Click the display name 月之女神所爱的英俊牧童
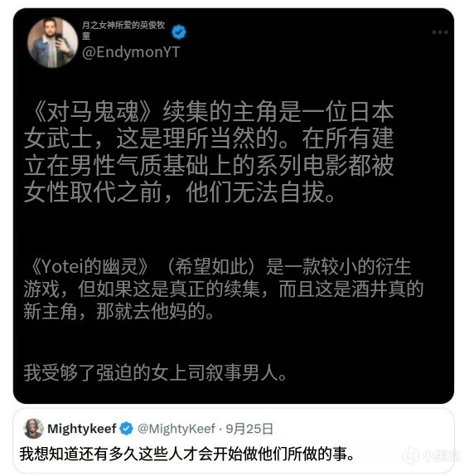 [x=123, y=30]
